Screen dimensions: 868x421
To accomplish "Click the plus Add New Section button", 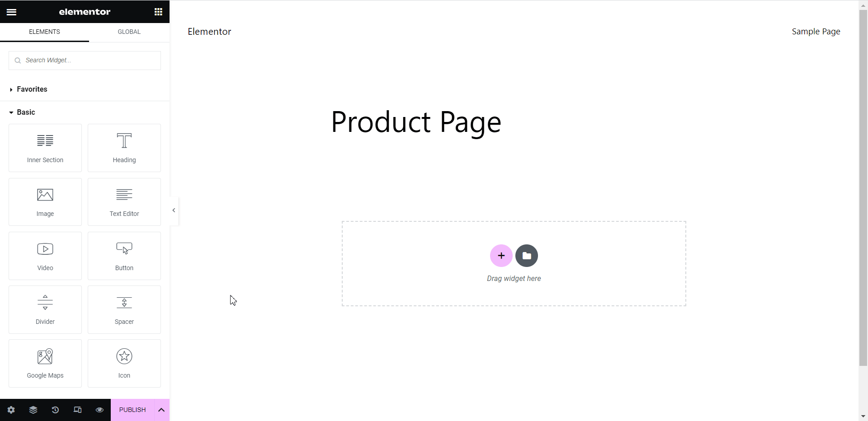I will click(x=501, y=256).
